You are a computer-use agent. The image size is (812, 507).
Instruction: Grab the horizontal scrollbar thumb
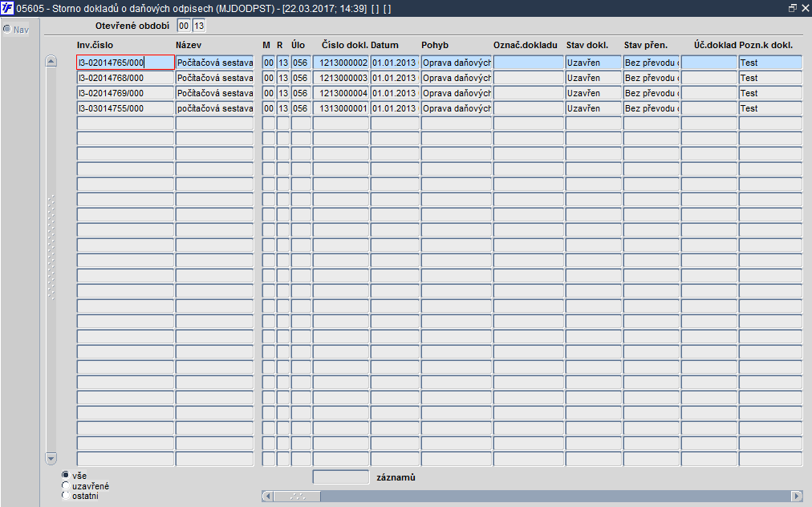coord(297,496)
